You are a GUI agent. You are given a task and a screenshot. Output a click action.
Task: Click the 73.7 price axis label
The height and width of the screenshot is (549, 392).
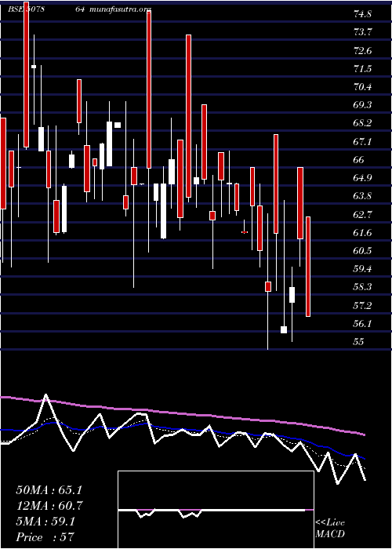click(362, 33)
